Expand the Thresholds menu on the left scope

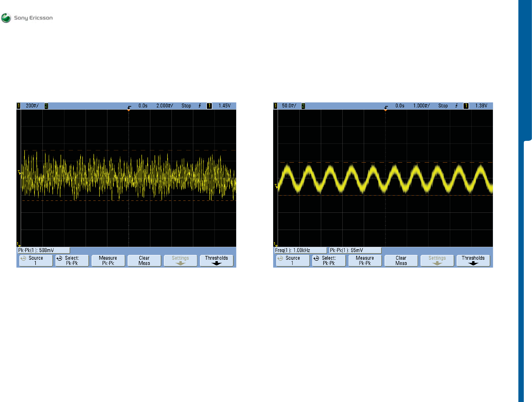pos(216,260)
